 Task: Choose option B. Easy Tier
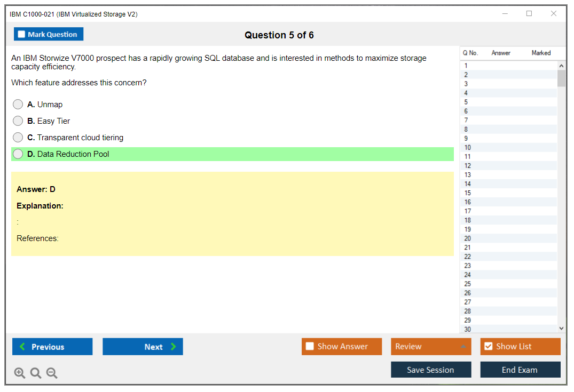(x=18, y=121)
